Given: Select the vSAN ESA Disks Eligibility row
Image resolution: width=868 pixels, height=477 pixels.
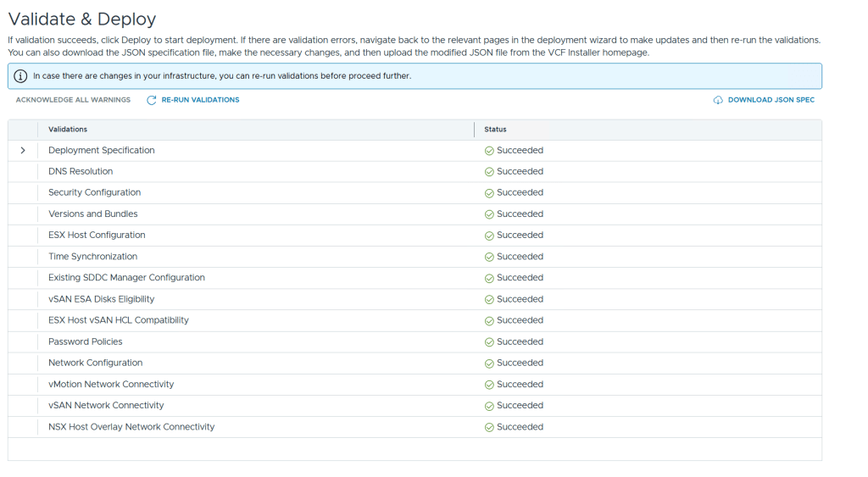Looking at the screenshot, I should (101, 299).
